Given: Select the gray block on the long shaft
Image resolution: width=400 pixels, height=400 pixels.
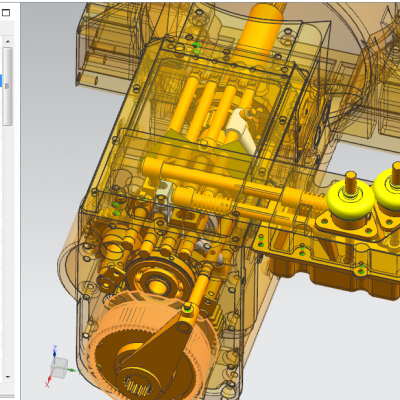Looking at the screenshot, I should [x=165, y=191].
